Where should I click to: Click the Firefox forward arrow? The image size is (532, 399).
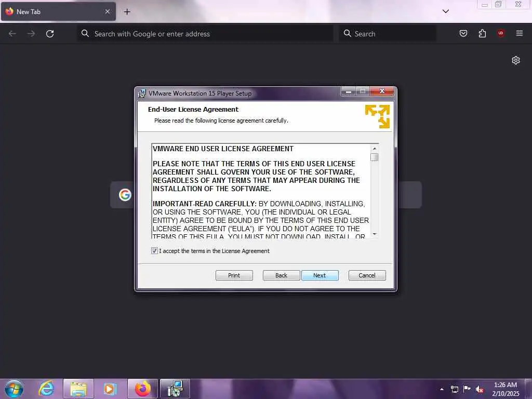click(31, 34)
